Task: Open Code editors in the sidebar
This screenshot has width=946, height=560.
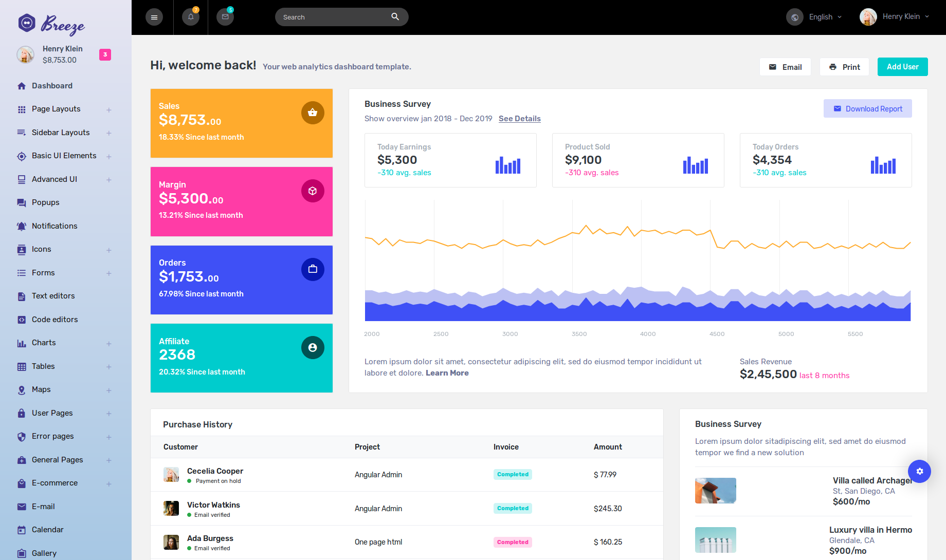Action: [55, 320]
